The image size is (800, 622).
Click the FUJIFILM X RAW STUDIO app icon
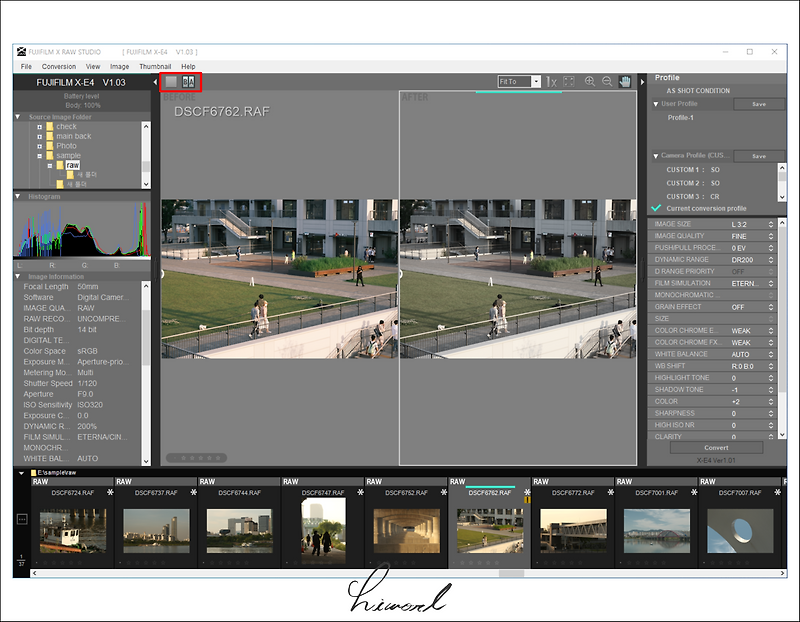(21, 52)
